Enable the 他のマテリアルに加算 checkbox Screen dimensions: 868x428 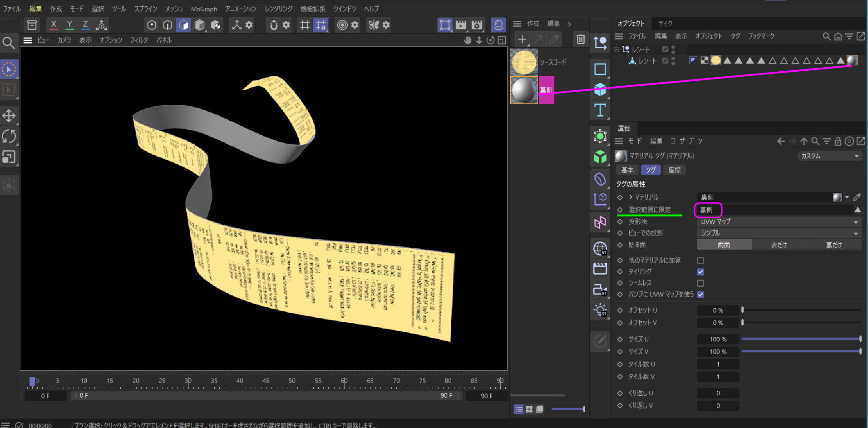[700, 261]
